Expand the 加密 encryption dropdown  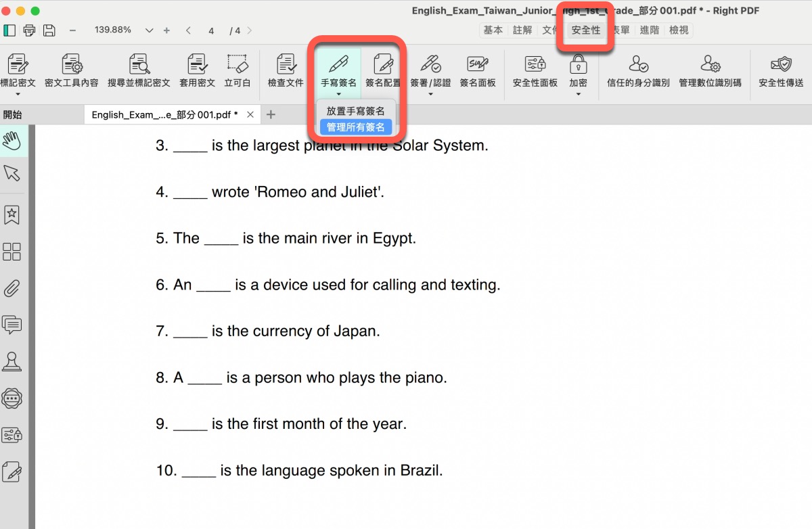pyautogui.click(x=578, y=94)
